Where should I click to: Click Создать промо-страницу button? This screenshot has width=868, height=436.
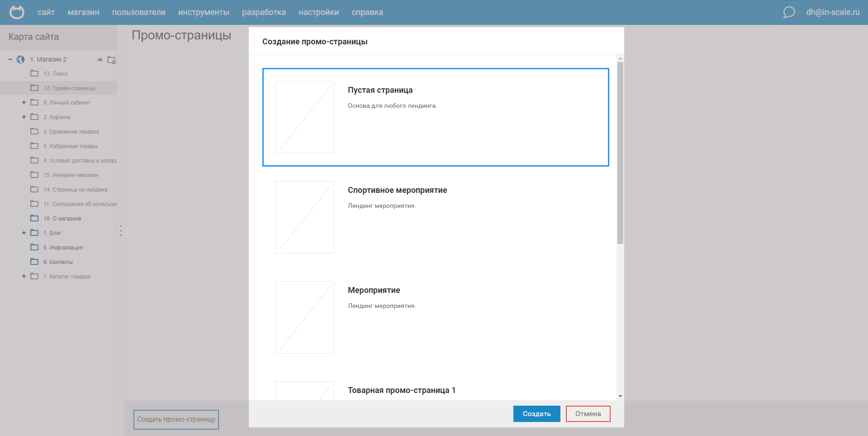tap(176, 419)
